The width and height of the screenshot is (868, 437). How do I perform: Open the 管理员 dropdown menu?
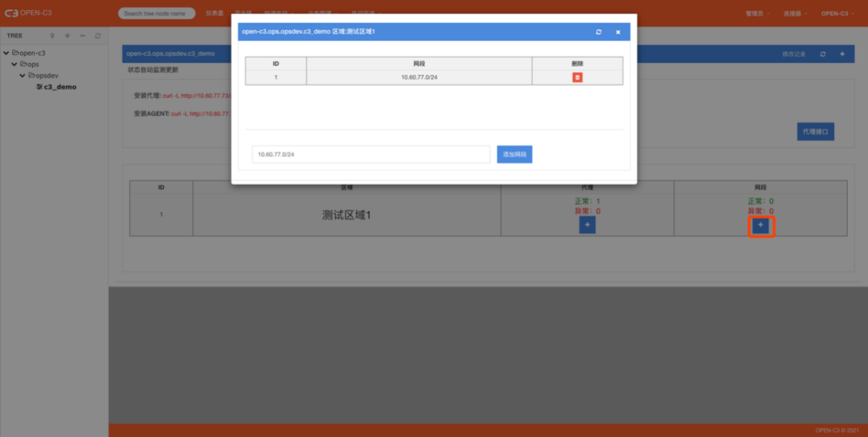point(757,14)
